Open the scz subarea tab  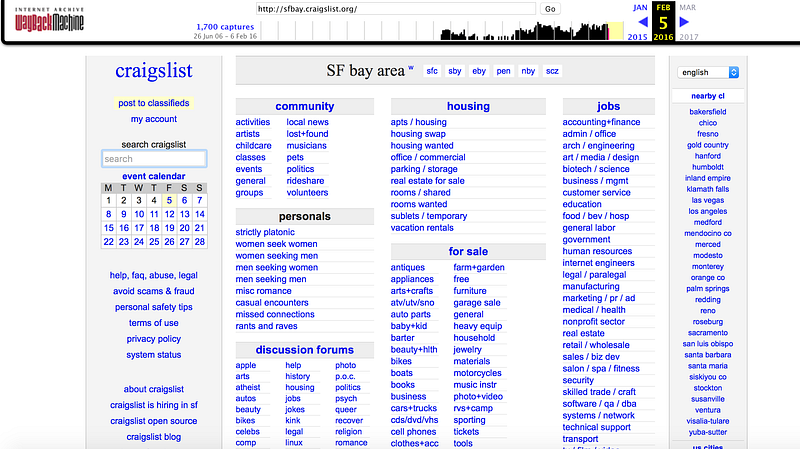pyautogui.click(x=552, y=71)
